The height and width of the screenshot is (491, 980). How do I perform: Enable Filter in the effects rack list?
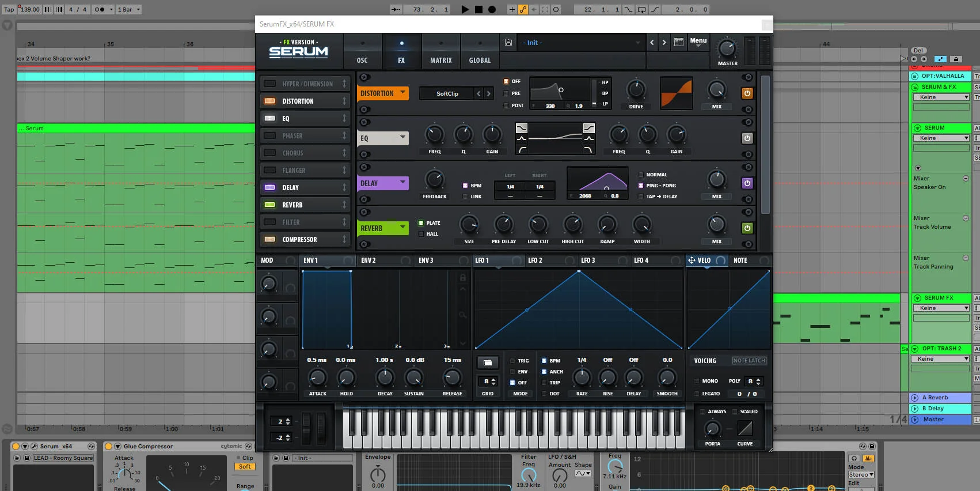point(269,222)
